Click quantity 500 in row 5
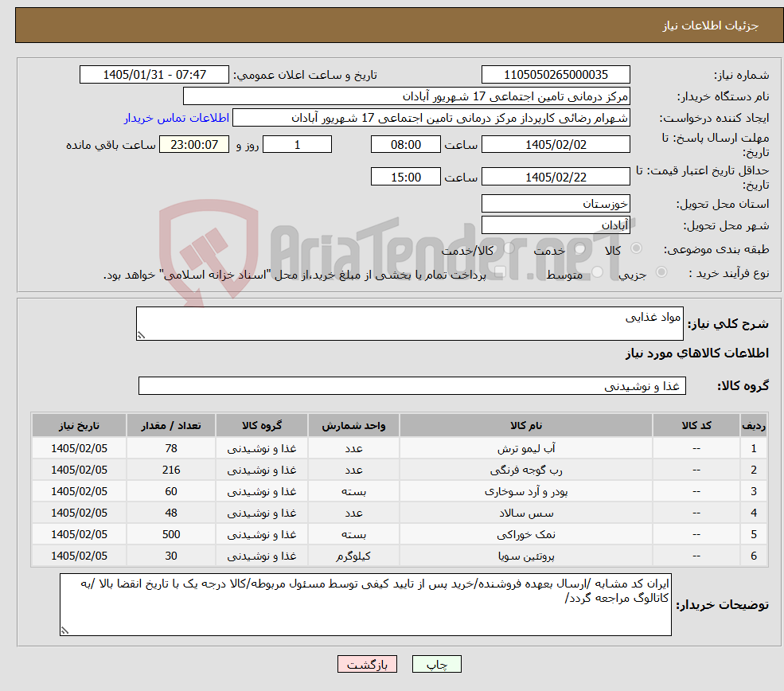The height and width of the screenshot is (691, 784). coord(171,534)
